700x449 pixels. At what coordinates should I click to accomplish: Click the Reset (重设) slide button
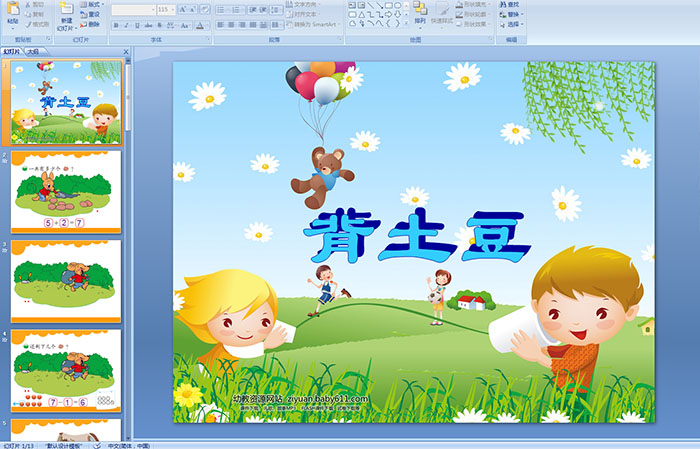(90, 14)
